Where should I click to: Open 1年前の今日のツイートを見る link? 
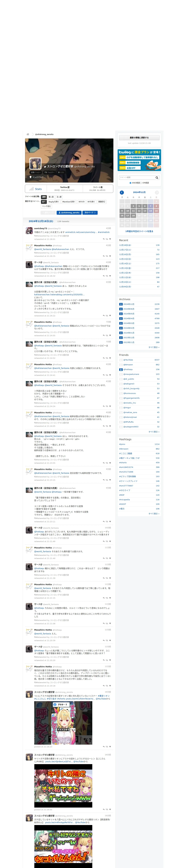(139, 231)
